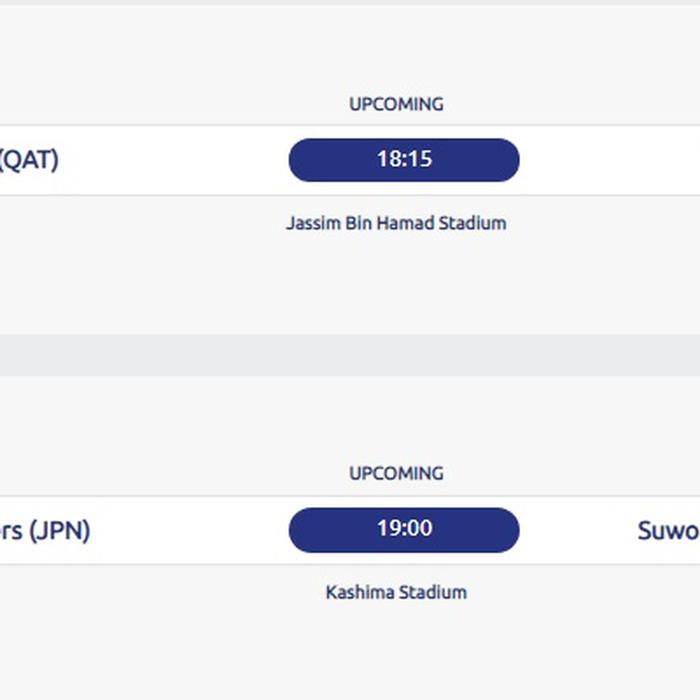
Task: Select the home team ending in (JPN)
Action: point(45,530)
